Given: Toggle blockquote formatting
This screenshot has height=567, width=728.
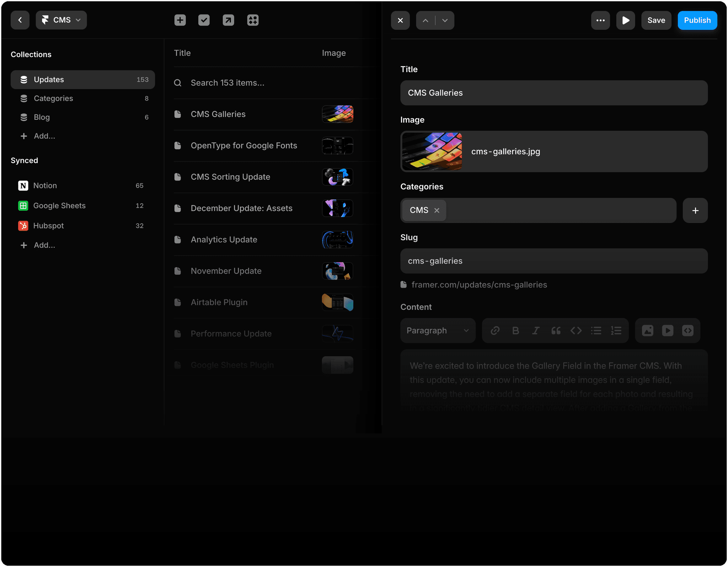Looking at the screenshot, I should [x=556, y=331].
